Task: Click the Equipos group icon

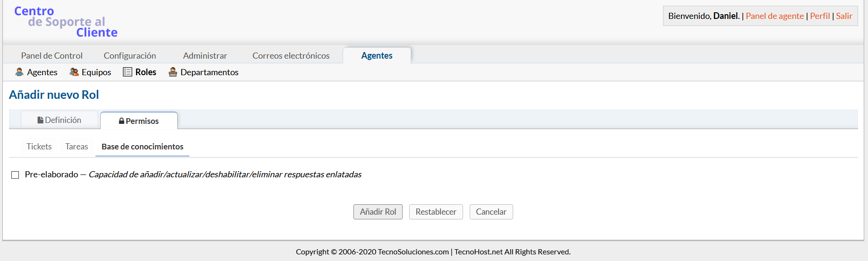Action: 74,72
